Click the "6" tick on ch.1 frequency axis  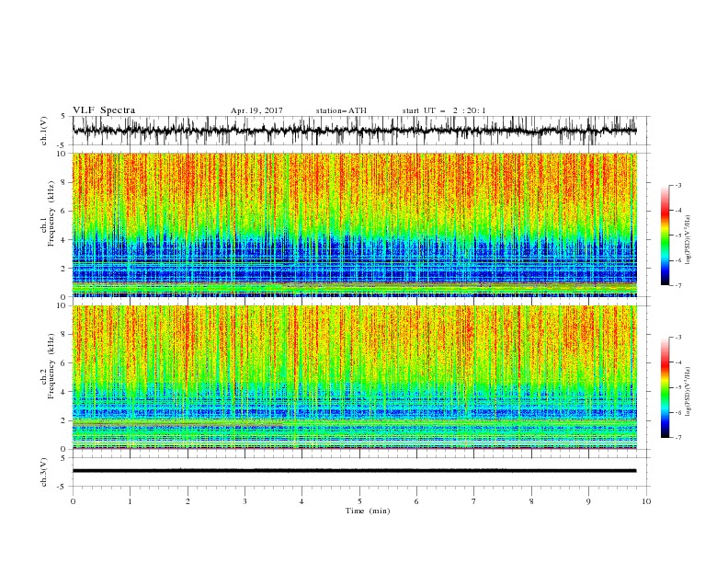click(x=64, y=212)
